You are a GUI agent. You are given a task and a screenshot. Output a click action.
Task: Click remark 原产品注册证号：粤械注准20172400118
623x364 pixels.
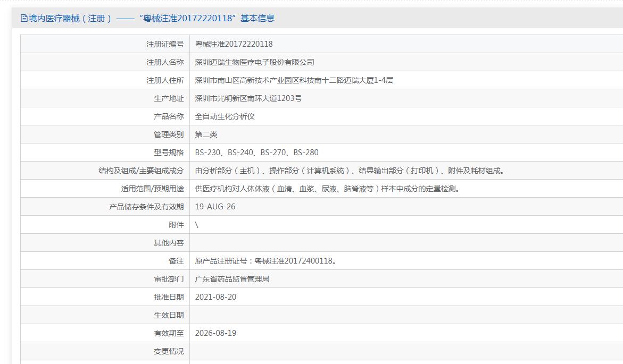click(x=265, y=261)
